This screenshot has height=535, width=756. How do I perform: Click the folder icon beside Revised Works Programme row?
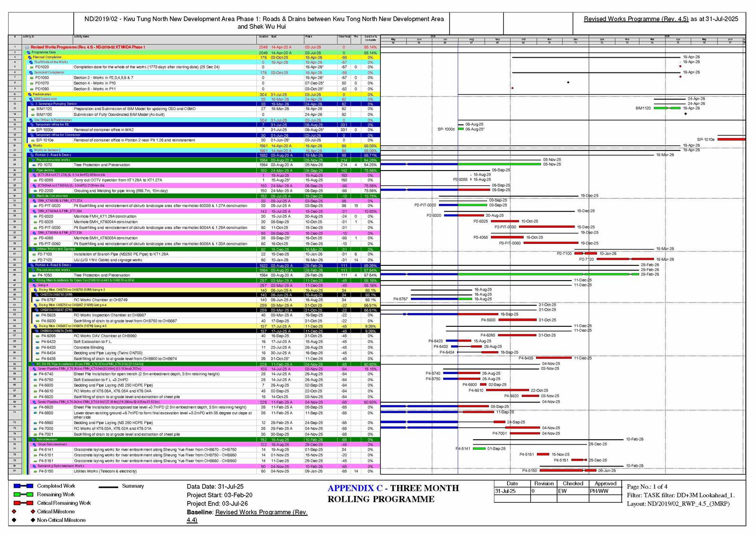tap(27, 48)
